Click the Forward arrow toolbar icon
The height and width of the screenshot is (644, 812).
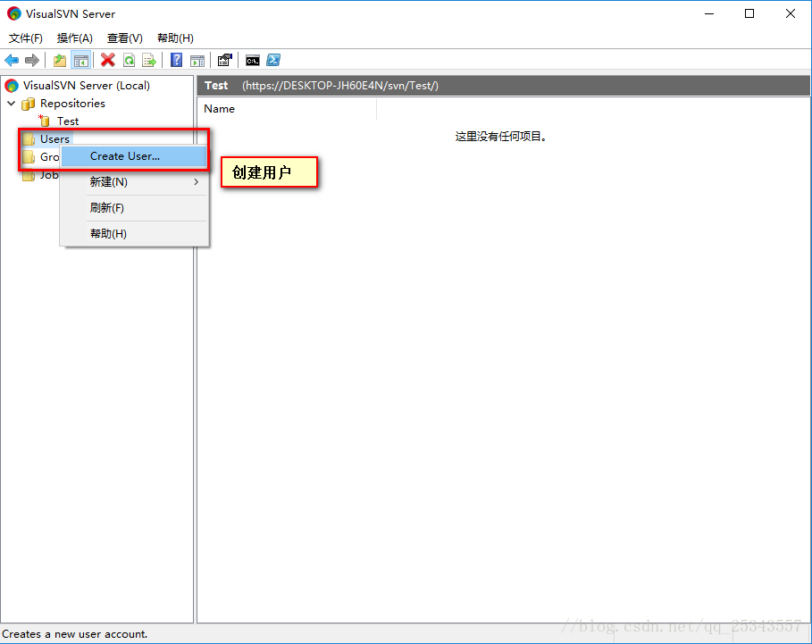[32, 61]
